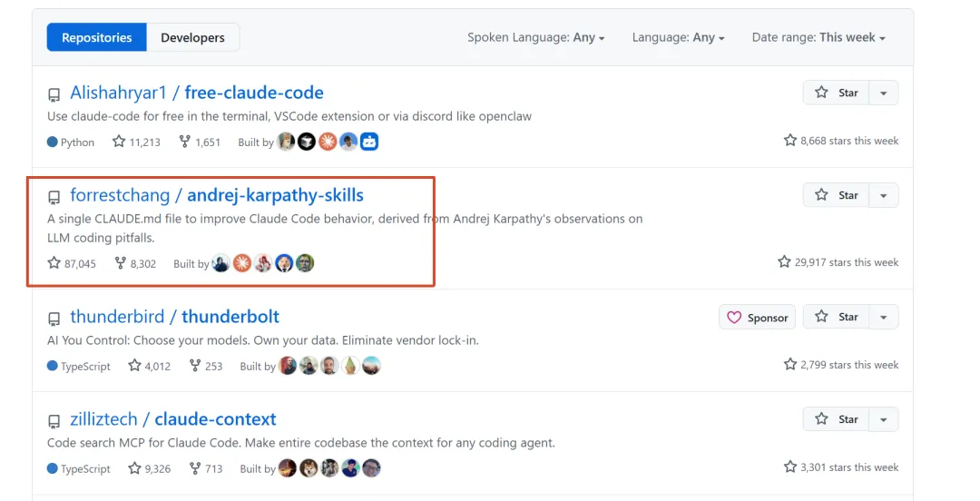Click repo icon beside zilliztech / claude-context
Image resolution: width=980 pixels, height=501 pixels.
54,421
